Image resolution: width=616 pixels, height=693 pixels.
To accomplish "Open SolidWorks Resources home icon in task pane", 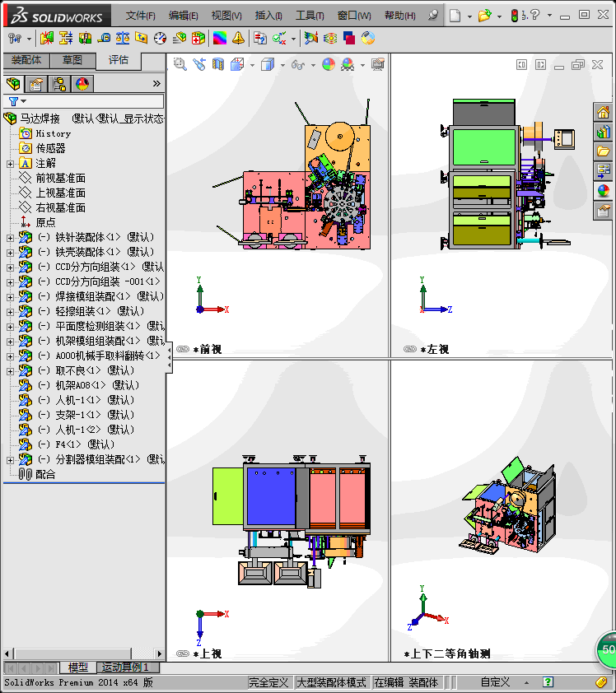I will tap(603, 112).
